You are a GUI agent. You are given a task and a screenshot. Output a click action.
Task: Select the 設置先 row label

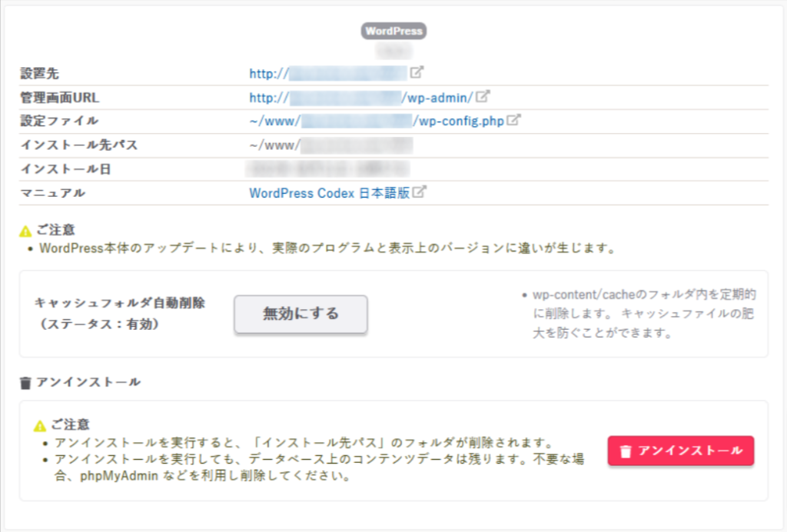coord(40,74)
